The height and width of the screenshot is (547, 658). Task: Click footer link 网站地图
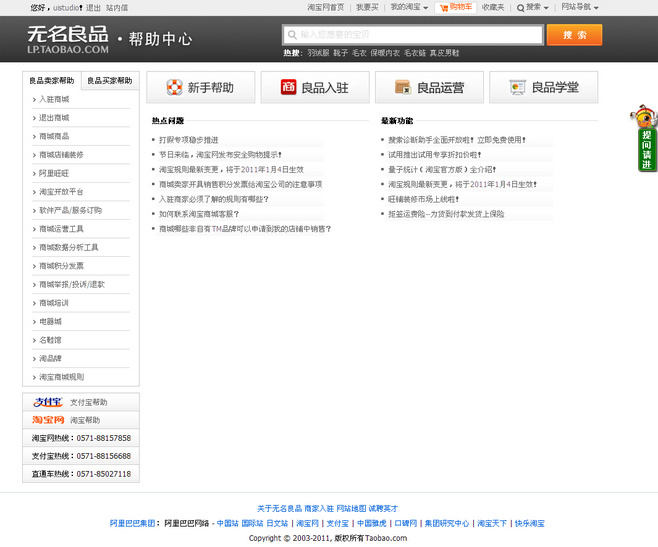click(351, 508)
